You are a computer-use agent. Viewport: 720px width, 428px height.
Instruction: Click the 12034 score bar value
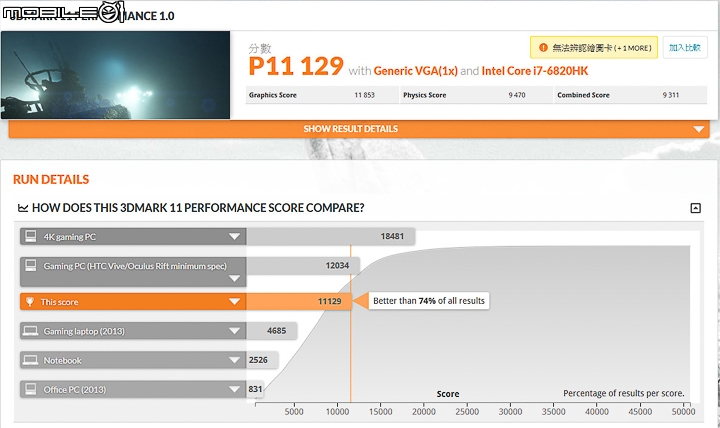click(337, 265)
